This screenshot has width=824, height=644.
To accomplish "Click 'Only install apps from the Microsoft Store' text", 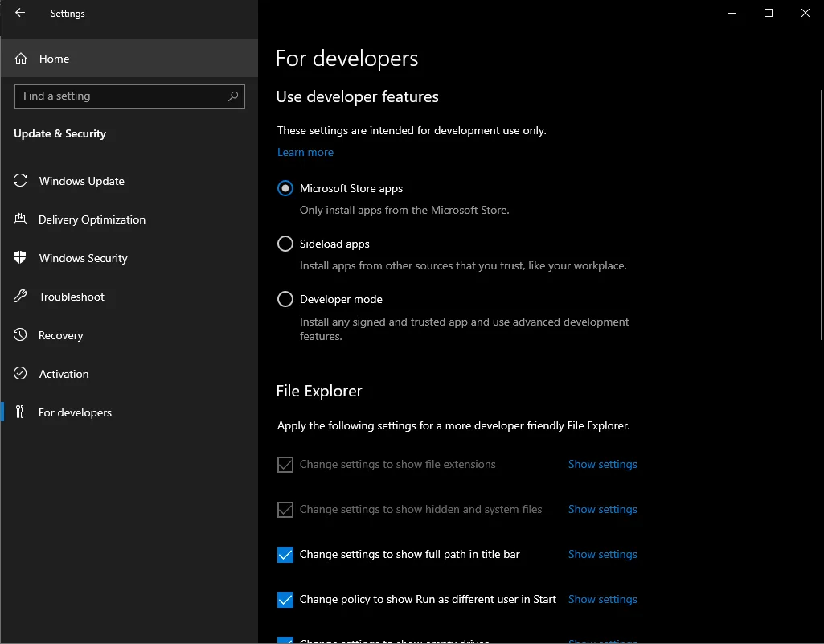I will (404, 210).
